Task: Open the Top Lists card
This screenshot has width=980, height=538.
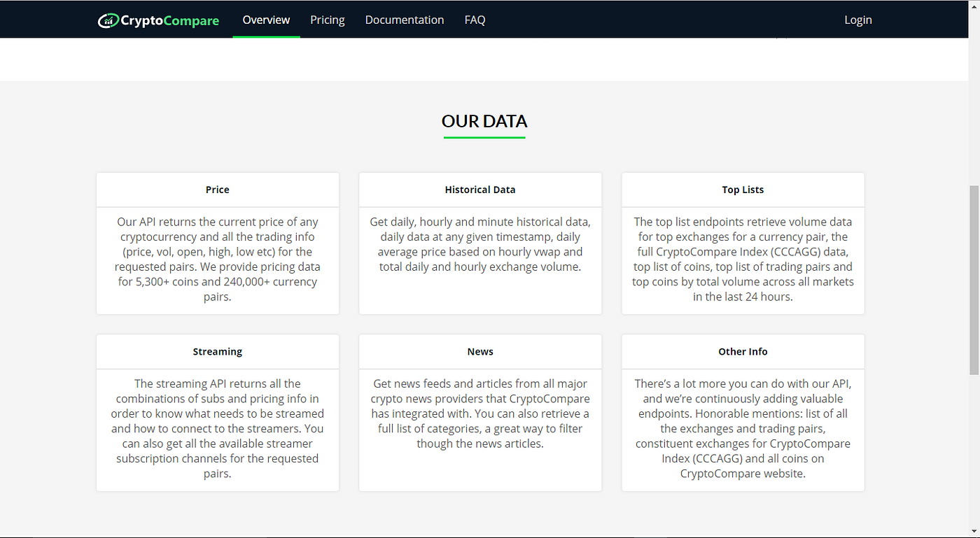Action: click(743, 189)
